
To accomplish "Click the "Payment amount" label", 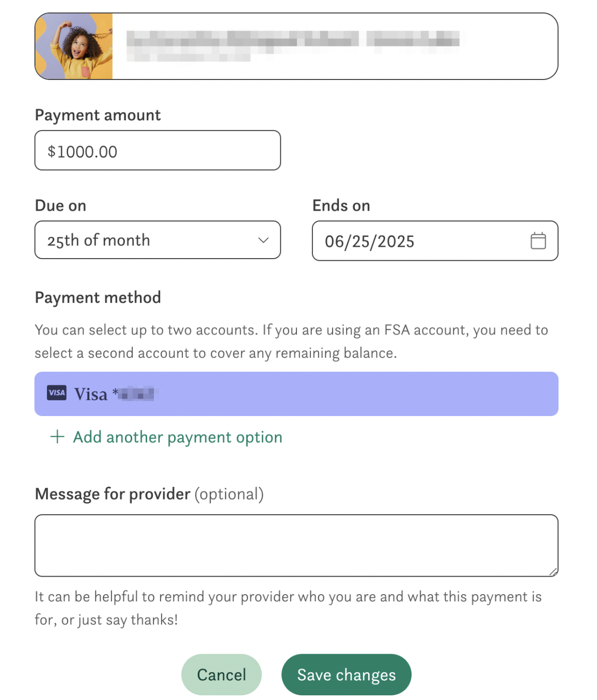I will click(x=98, y=115).
